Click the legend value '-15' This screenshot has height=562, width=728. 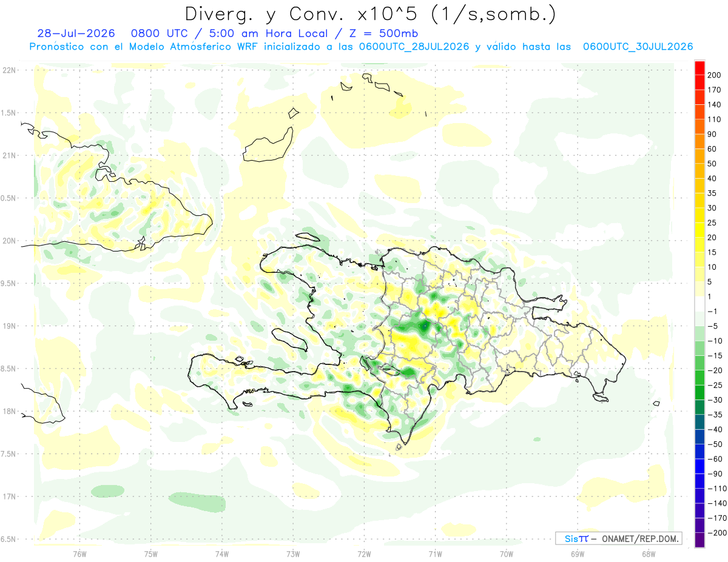pyautogui.click(x=716, y=356)
